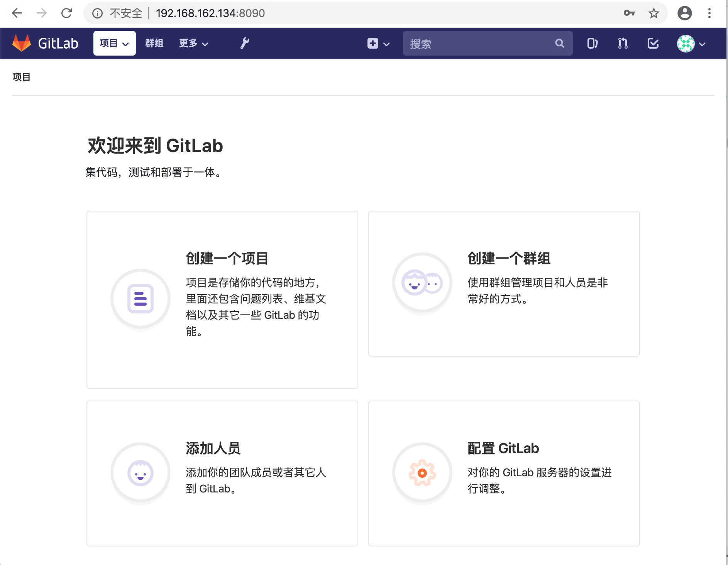Click the 不安全 label in address bar

point(126,13)
